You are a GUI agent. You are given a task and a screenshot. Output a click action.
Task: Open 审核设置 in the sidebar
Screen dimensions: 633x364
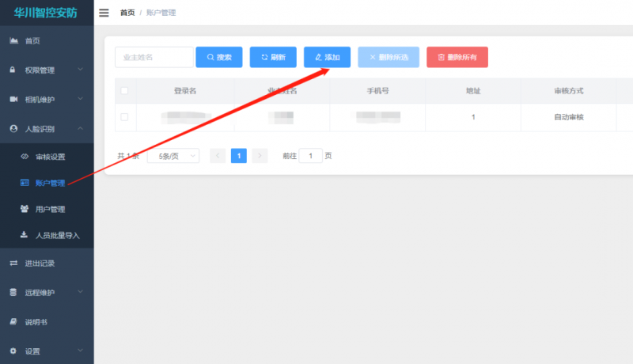[50, 157]
